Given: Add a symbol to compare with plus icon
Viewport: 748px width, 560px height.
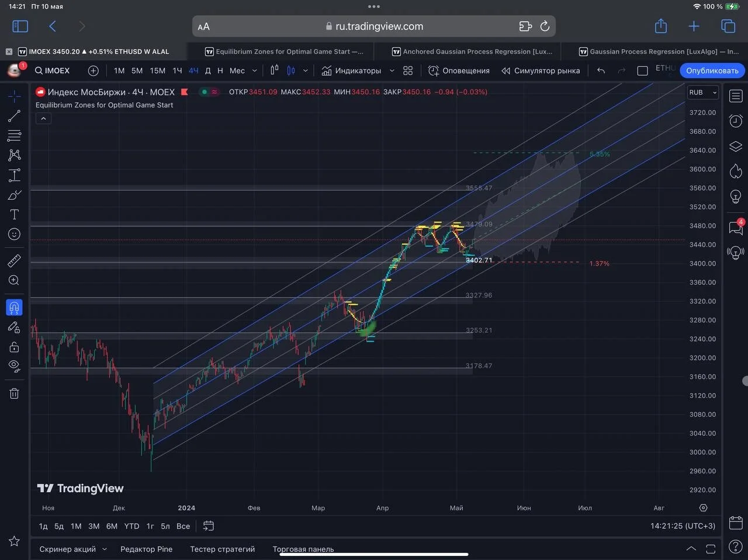Looking at the screenshot, I should (93, 71).
